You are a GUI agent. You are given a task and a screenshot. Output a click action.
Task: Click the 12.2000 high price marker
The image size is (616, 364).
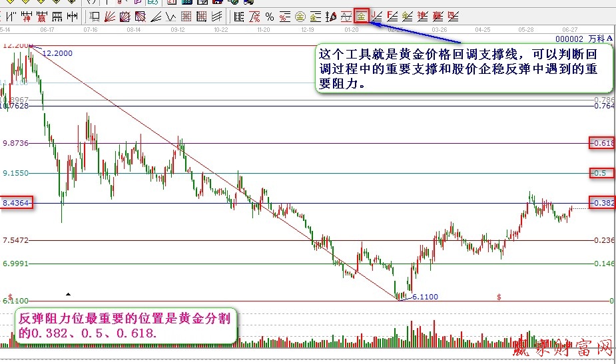[57, 53]
